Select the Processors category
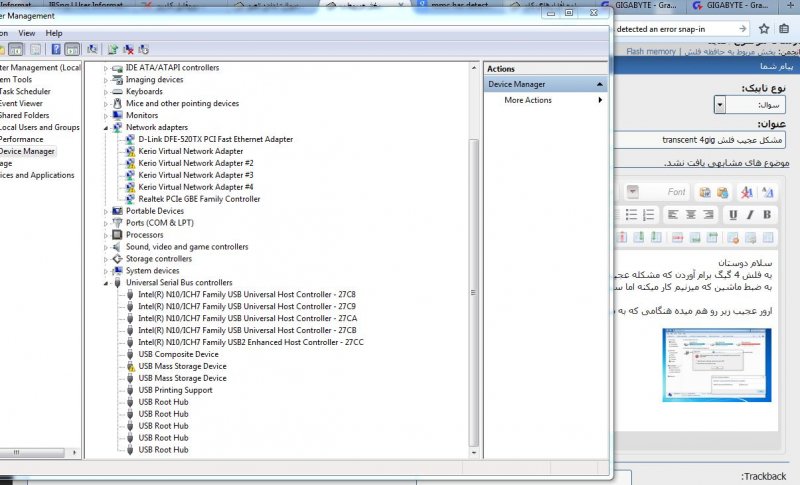Image resolution: width=800 pixels, height=485 pixels. click(x=144, y=235)
